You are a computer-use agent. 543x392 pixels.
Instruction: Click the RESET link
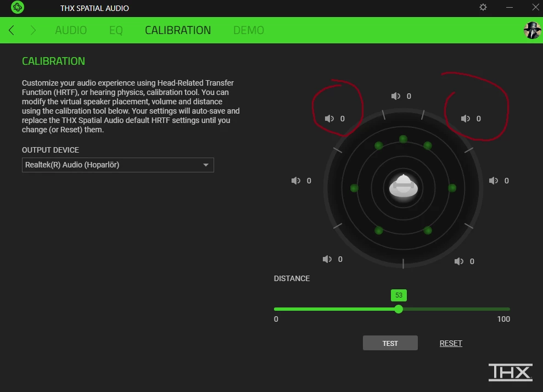451,343
